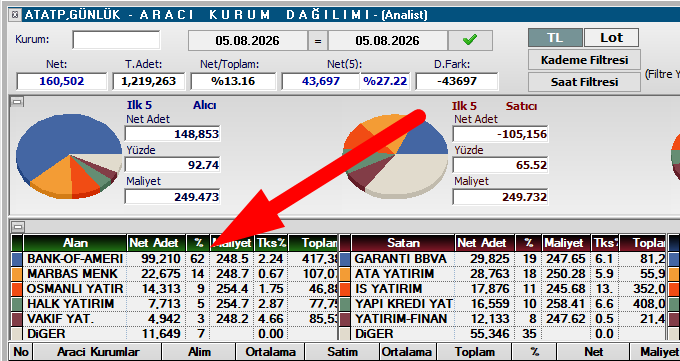The height and width of the screenshot is (361, 680).
Task: Select the GARANTI BBVA row
Action: click(502, 259)
